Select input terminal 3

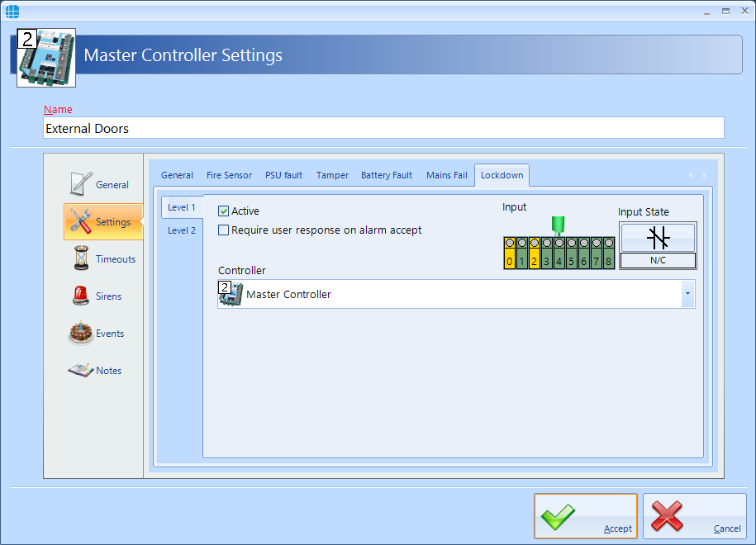click(x=547, y=253)
